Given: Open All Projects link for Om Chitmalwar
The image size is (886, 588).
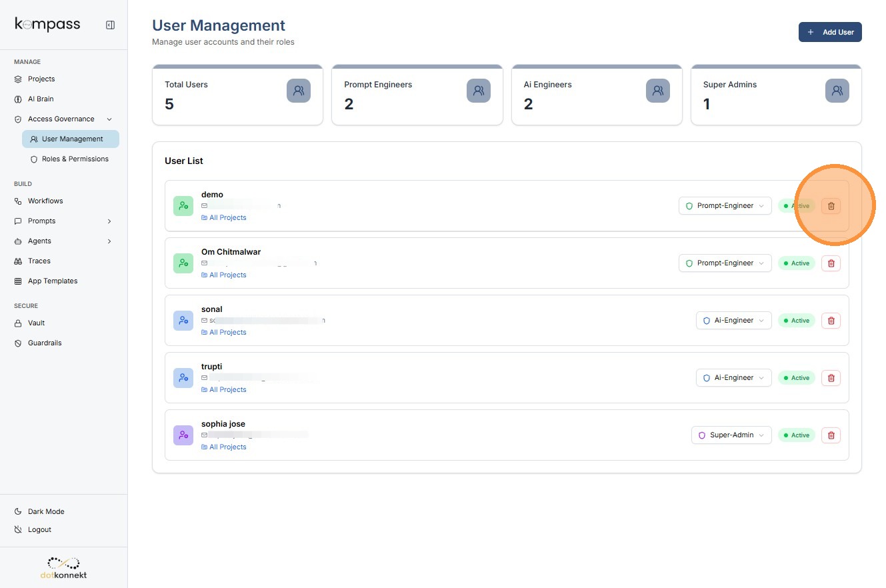Looking at the screenshot, I should (224, 275).
